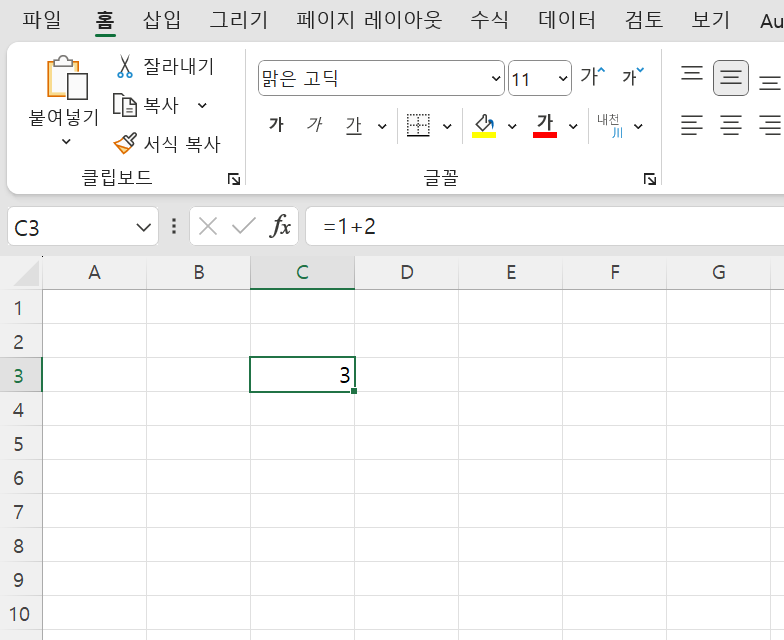The width and height of the screenshot is (784, 640).
Task: Expand paste options arrow under 붙여넣기
Action: 66,142
